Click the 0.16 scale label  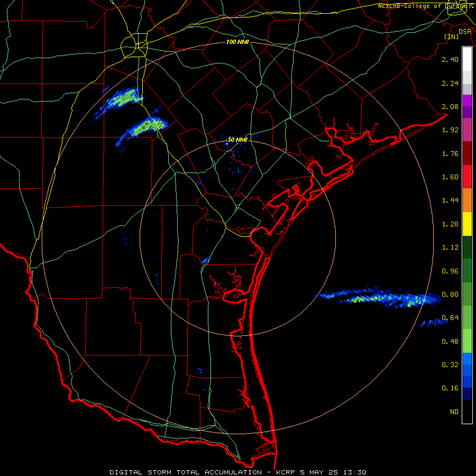tap(450, 388)
